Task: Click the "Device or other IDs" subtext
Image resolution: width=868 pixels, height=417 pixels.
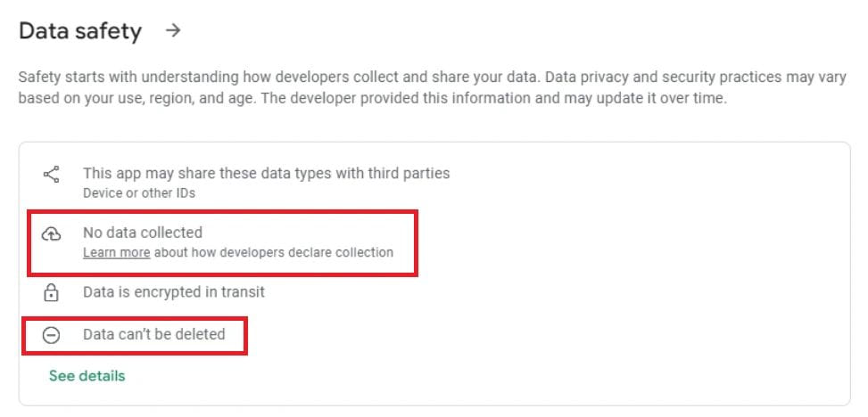Action: (138, 192)
